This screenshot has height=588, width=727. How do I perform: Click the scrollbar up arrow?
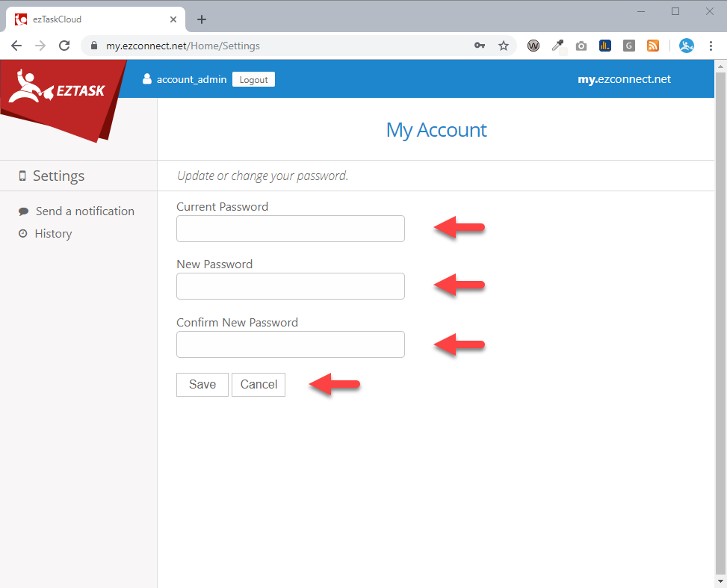click(x=720, y=66)
